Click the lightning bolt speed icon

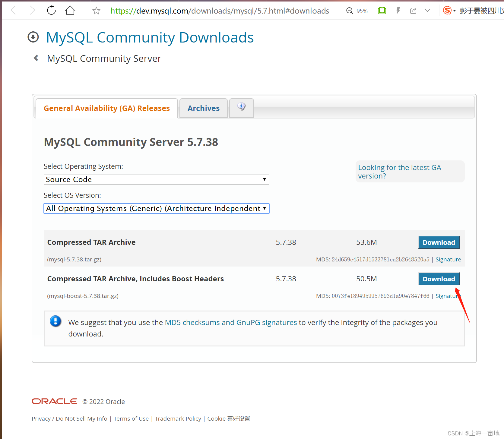(x=398, y=11)
